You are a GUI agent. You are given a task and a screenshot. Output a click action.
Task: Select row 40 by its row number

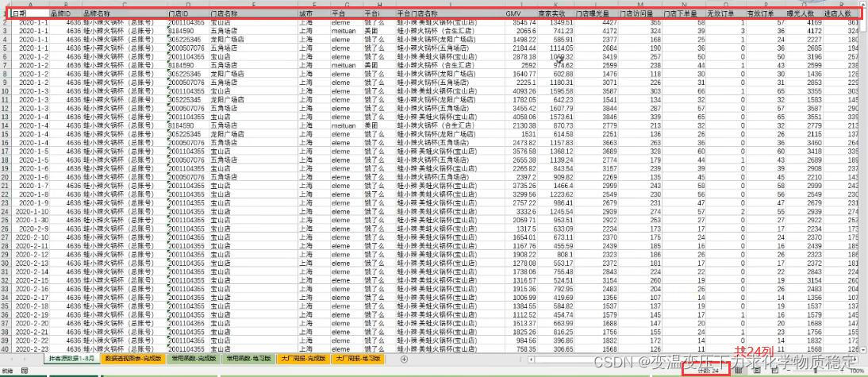point(5,349)
